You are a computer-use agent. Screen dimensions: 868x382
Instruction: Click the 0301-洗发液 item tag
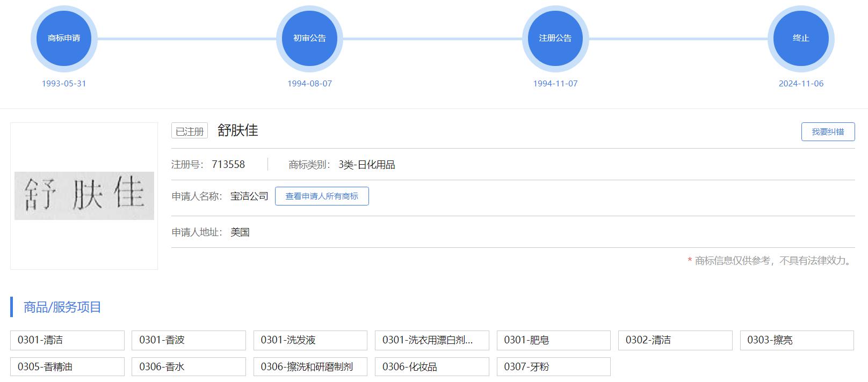click(310, 340)
